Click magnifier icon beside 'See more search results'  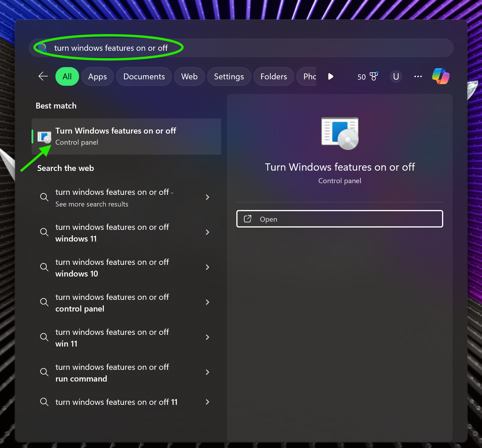click(x=44, y=197)
